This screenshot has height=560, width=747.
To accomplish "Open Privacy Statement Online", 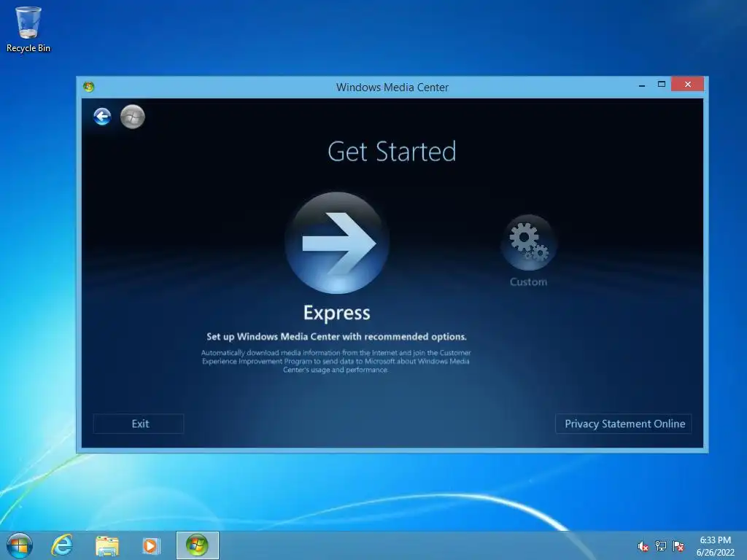I will (624, 424).
